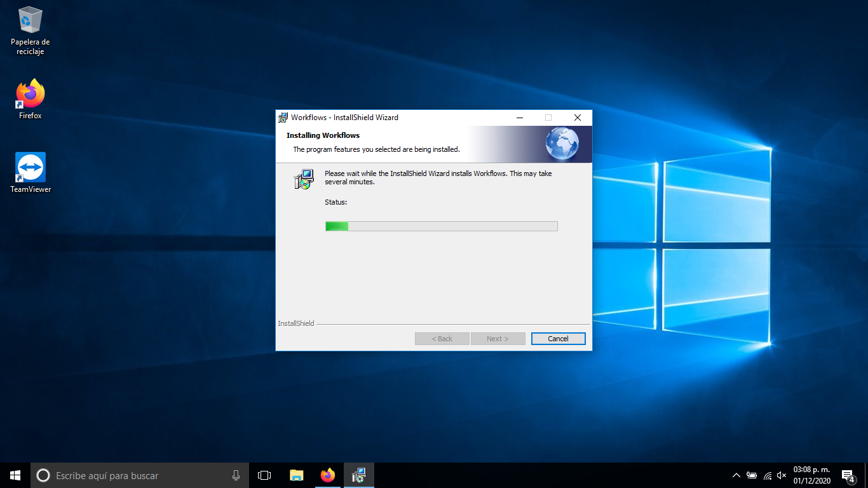The width and height of the screenshot is (868, 488).
Task: Select the Firefox desktop shortcut
Action: click(30, 95)
